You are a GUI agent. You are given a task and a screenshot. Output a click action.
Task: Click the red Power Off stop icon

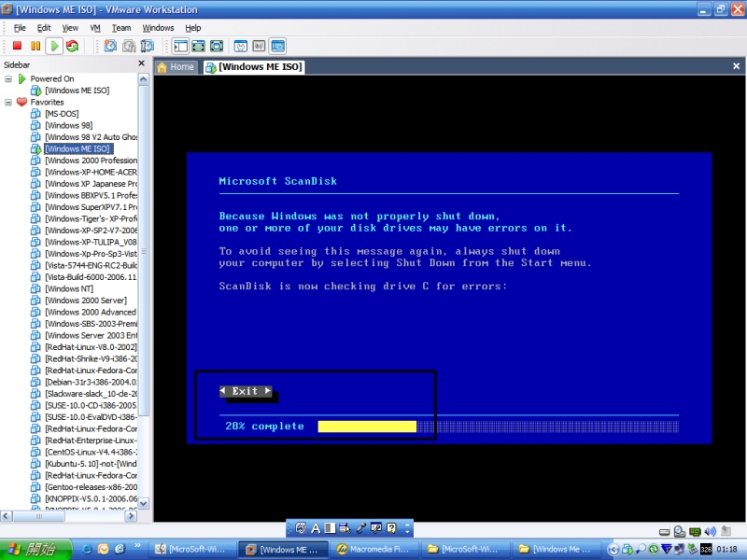[17, 46]
